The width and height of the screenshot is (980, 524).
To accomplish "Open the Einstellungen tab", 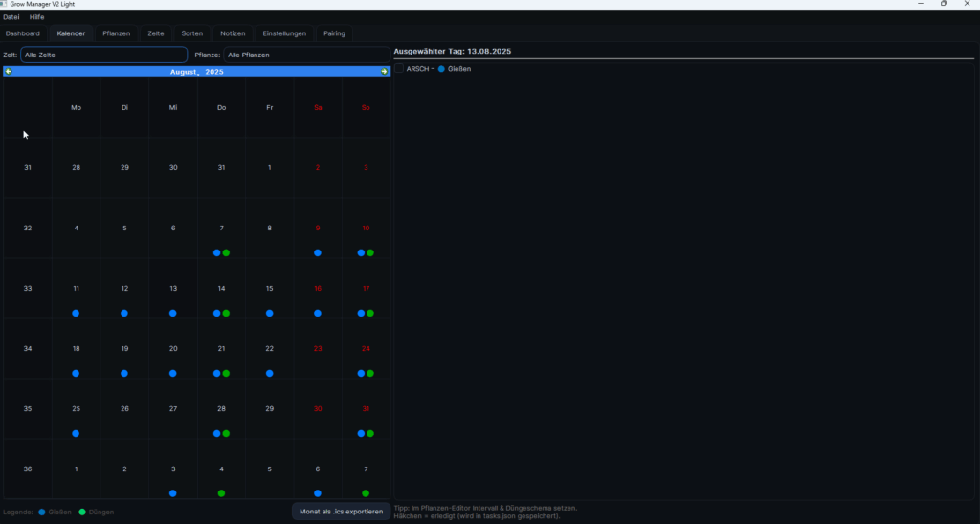I will pyautogui.click(x=284, y=33).
